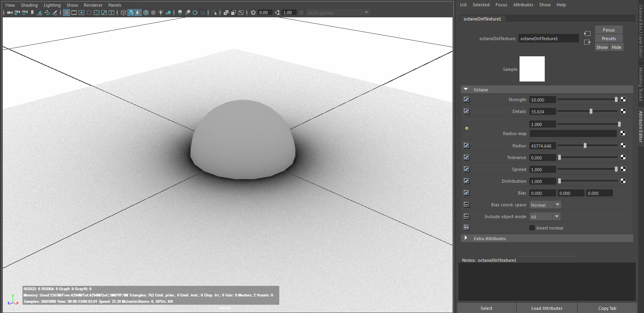Click the Load Attributes button

(546, 308)
